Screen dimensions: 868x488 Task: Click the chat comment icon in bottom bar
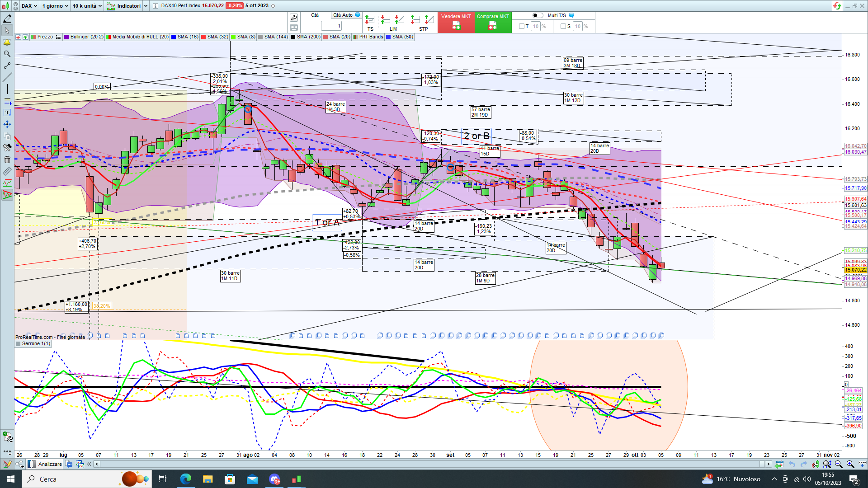[69, 464]
